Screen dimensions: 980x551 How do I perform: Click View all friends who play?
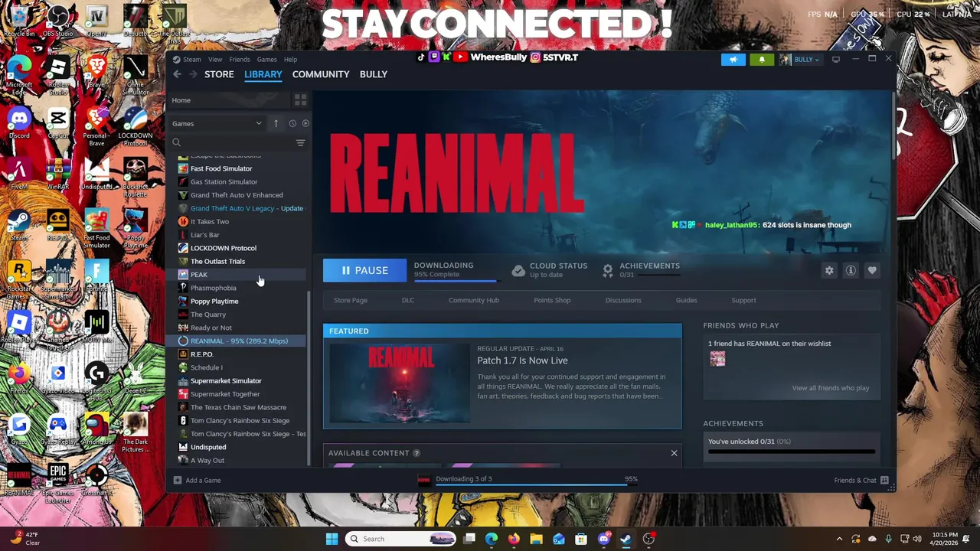click(x=831, y=388)
